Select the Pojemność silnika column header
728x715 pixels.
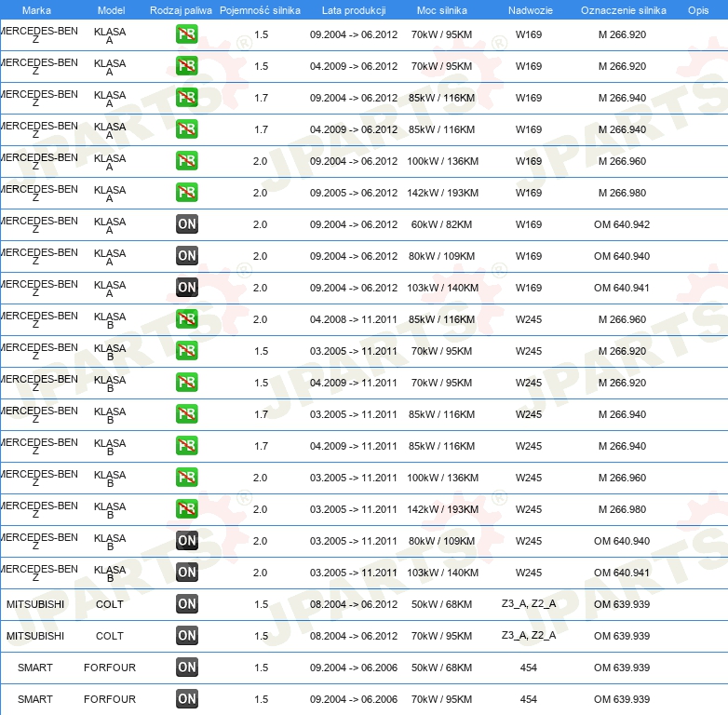pos(260,10)
